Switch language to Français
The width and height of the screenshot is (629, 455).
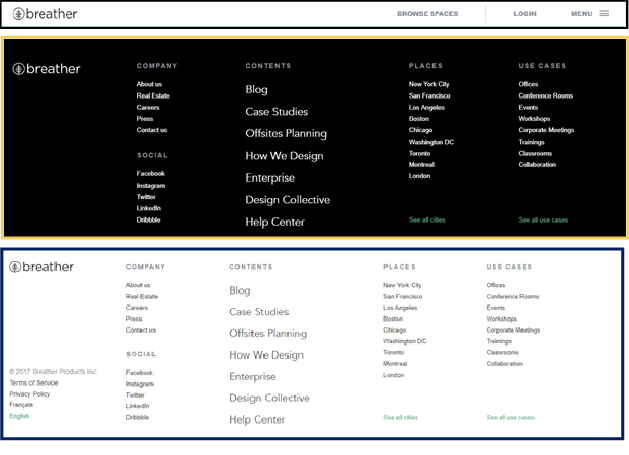click(x=21, y=405)
